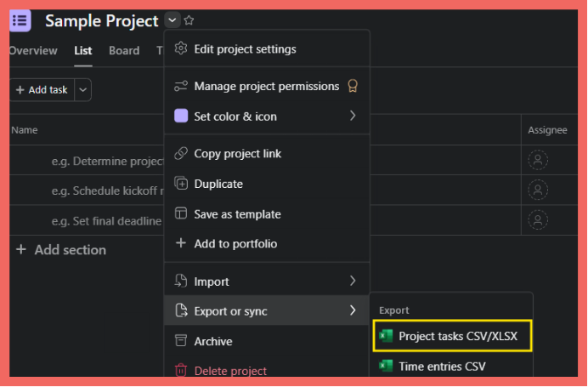This screenshot has height=387, width=588.
Task: Choose Manage project permissions
Action: pyautogui.click(x=266, y=86)
